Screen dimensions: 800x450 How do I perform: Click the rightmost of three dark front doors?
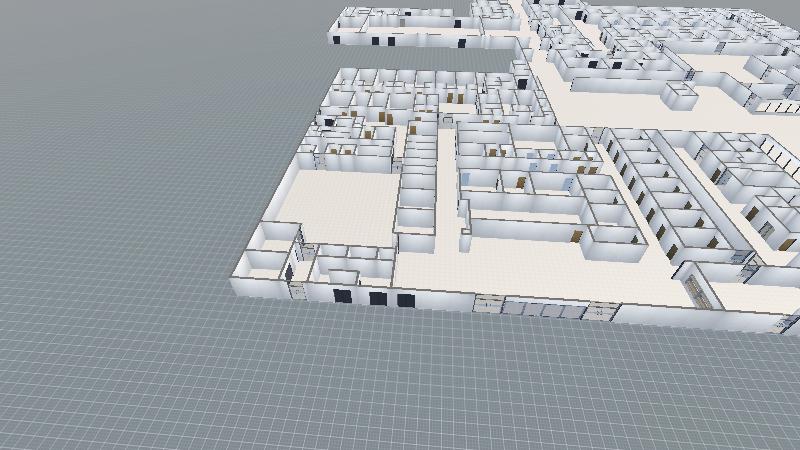click(404, 300)
